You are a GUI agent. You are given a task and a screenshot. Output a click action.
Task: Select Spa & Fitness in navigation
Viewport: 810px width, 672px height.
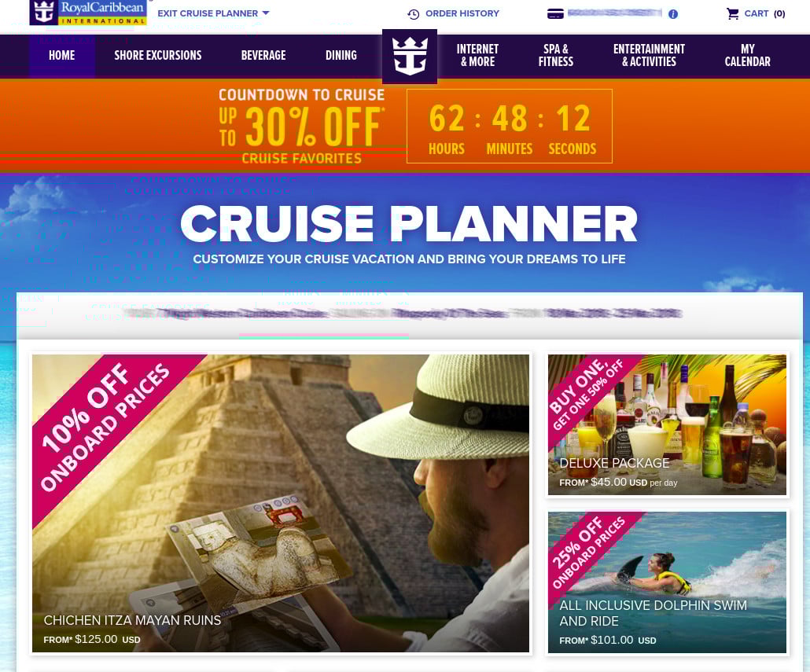(x=556, y=56)
